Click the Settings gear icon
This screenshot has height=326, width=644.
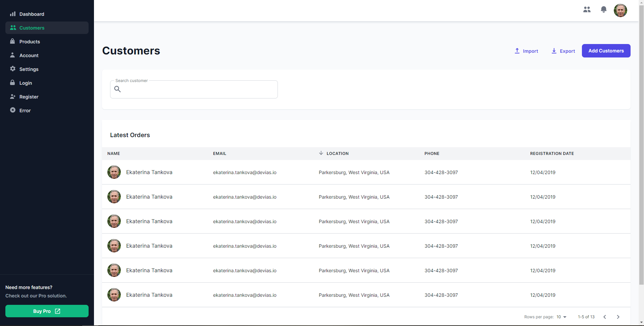[x=12, y=69]
